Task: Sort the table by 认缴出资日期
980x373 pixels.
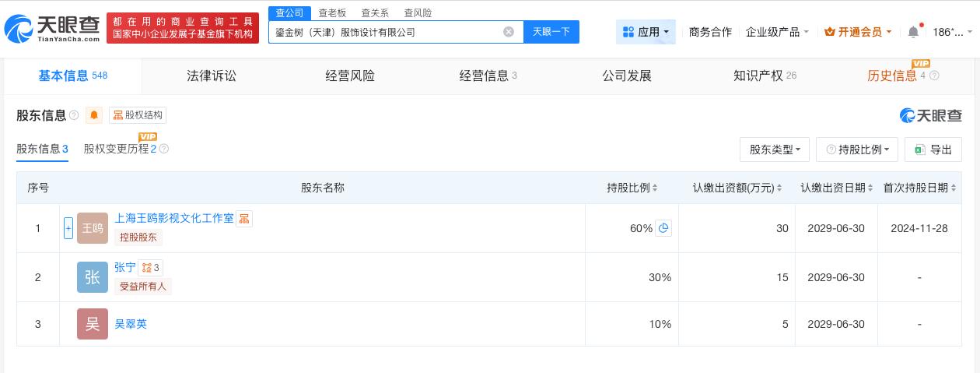Action: coord(836,188)
